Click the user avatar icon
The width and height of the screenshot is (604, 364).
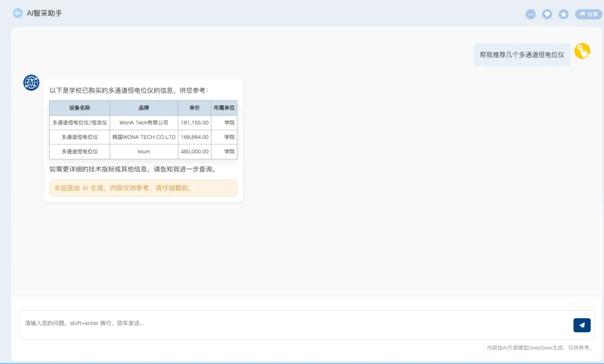[x=582, y=51]
